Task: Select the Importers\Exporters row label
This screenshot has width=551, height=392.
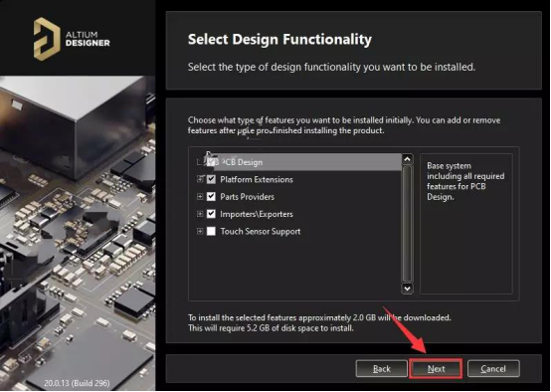Action: click(257, 214)
